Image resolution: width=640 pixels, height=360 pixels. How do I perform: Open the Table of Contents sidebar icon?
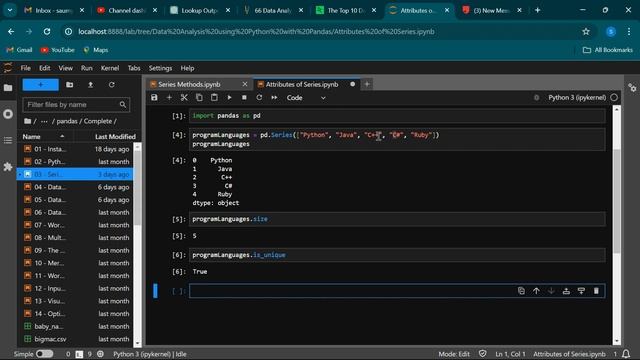click(8, 140)
